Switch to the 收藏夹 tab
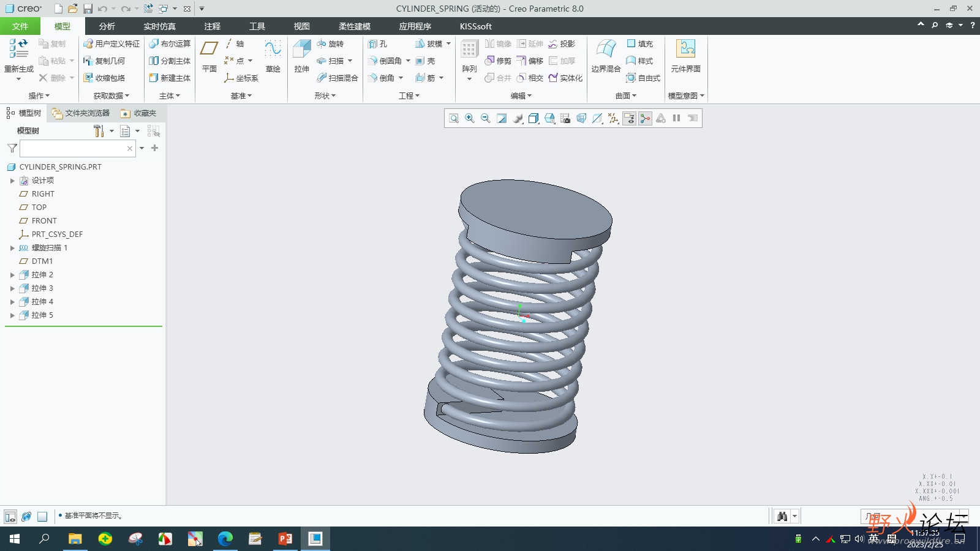The width and height of the screenshot is (980, 551). click(x=139, y=113)
